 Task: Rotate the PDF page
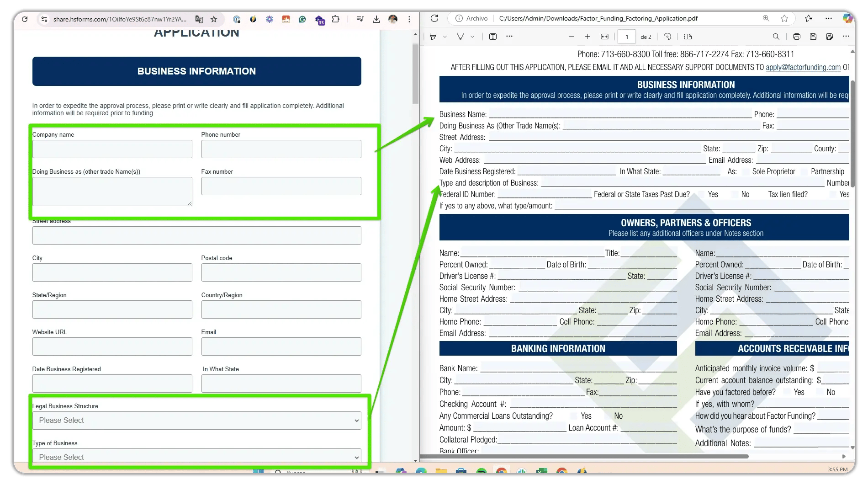click(x=667, y=37)
